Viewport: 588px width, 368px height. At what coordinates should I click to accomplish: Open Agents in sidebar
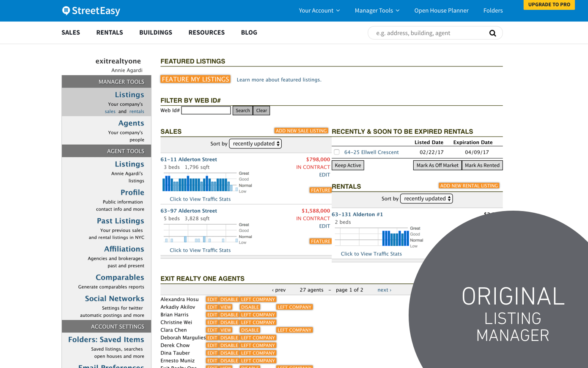tap(131, 123)
